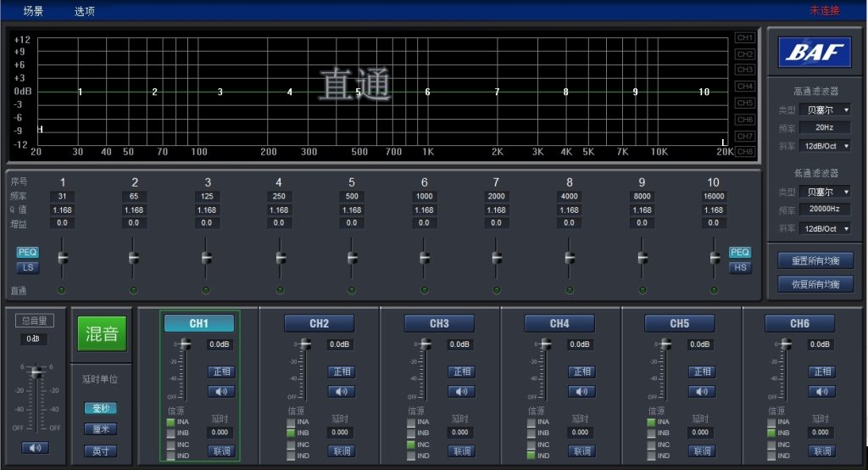Click the 总音量 master volume label
The width and height of the screenshot is (868, 470).
[34, 321]
